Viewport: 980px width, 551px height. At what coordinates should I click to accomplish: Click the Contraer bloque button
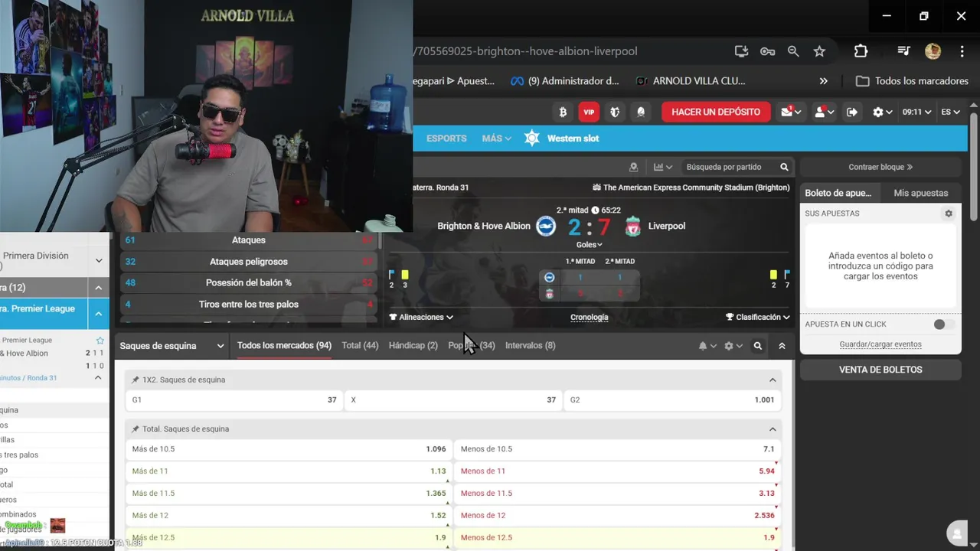click(880, 167)
